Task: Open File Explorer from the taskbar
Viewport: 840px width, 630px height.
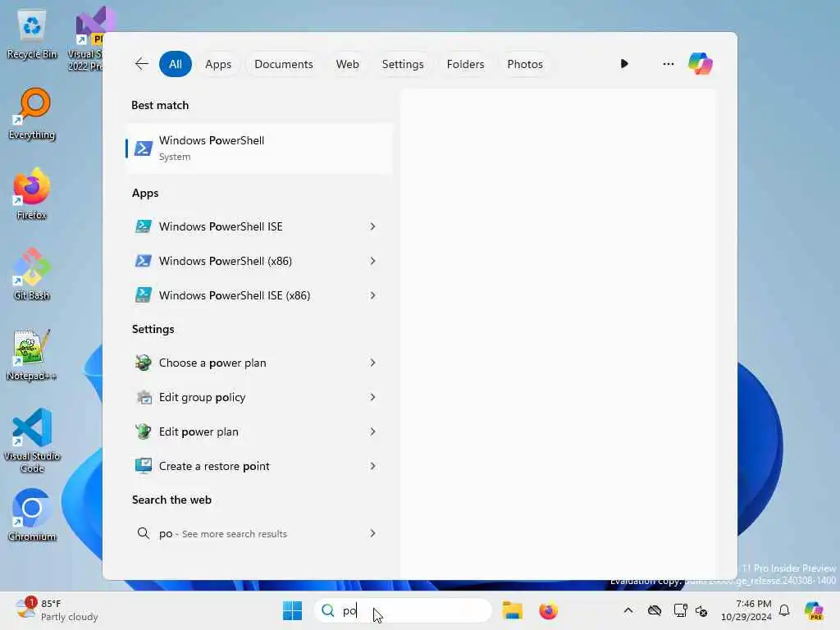Action: click(512, 610)
